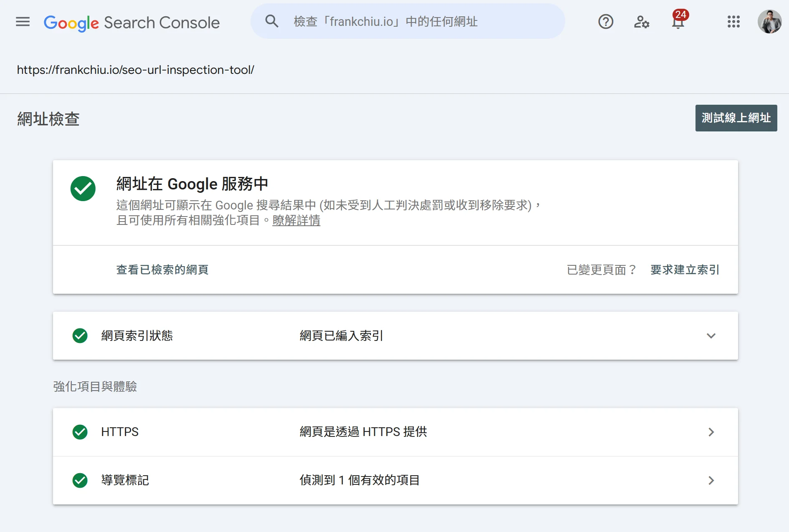Open the Google apps grid

[733, 22]
